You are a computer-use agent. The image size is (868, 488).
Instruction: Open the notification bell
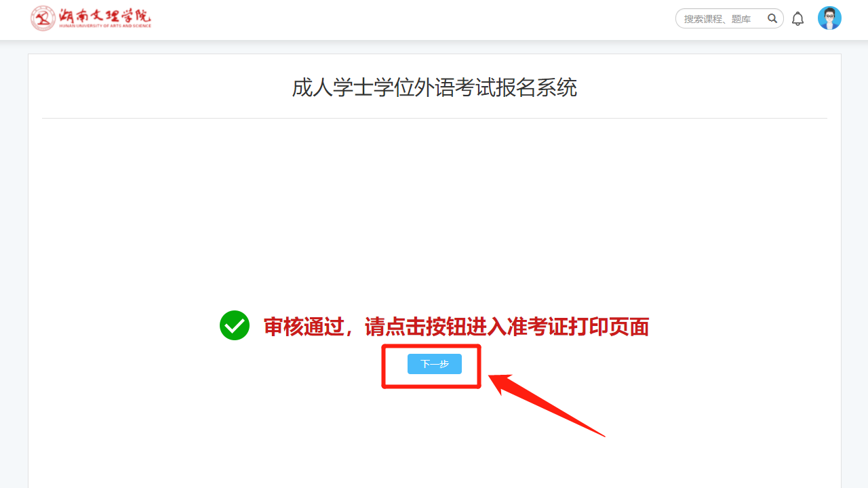click(797, 19)
